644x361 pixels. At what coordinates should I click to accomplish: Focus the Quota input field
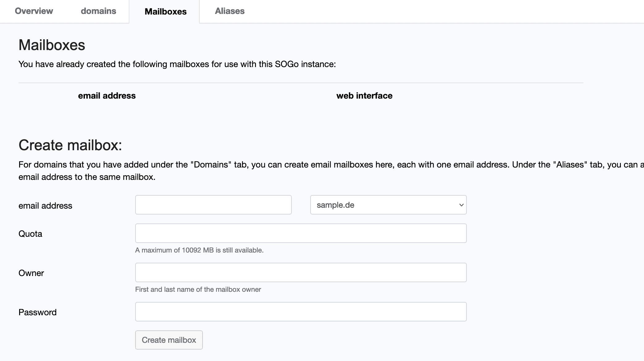click(x=300, y=233)
